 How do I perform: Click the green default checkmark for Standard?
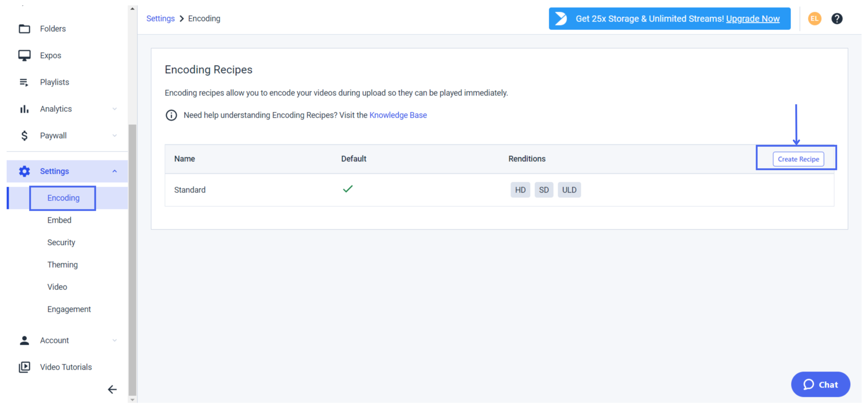pyautogui.click(x=348, y=189)
